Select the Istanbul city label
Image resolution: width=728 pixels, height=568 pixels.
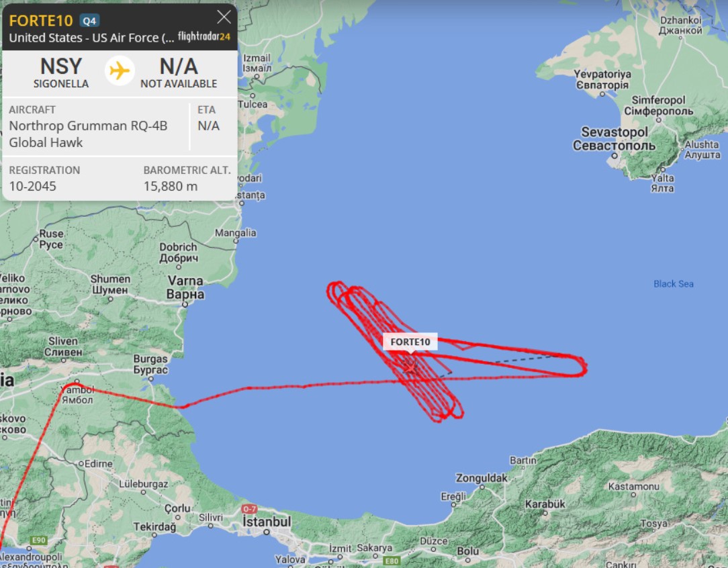pyautogui.click(x=267, y=521)
